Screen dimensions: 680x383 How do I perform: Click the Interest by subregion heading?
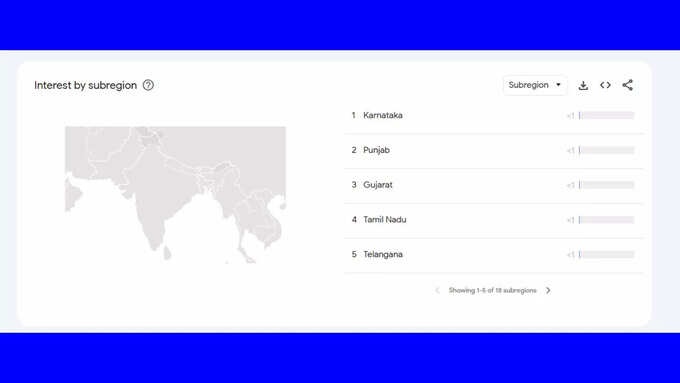[x=85, y=85]
